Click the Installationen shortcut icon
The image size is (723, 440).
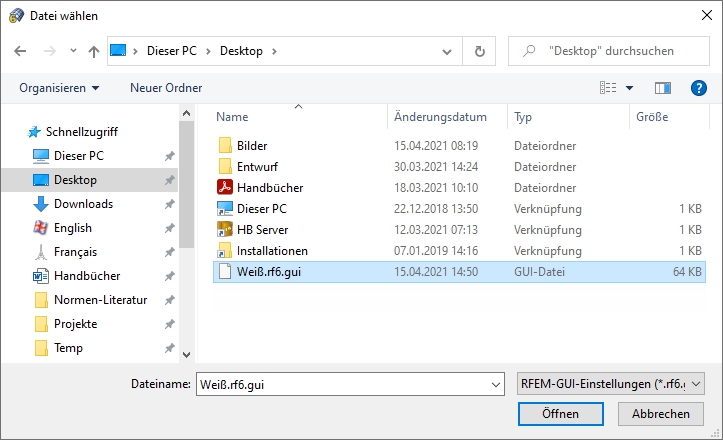[225, 250]
